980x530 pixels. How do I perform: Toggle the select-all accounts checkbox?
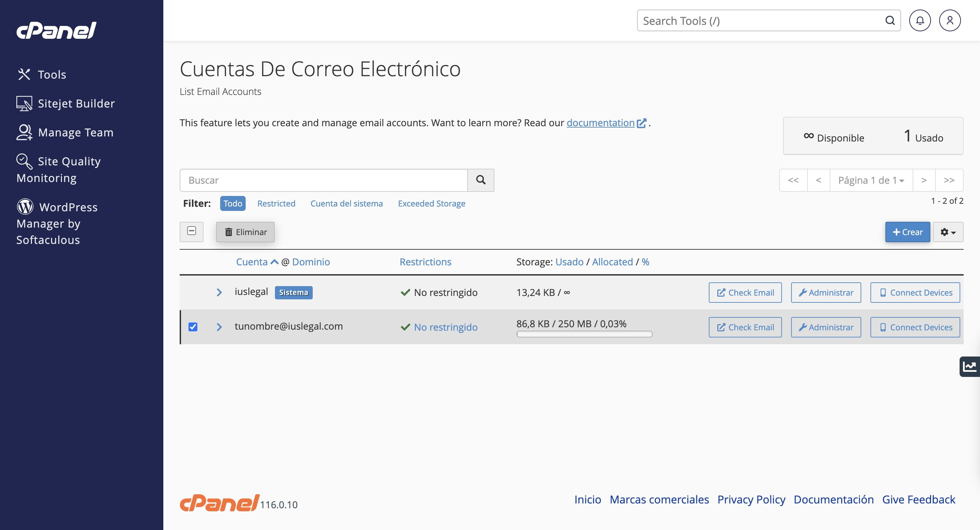[191, 231]
